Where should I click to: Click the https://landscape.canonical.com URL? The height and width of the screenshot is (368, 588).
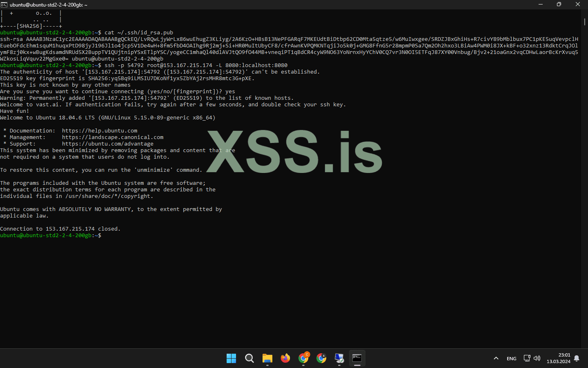tap(113, 137)
